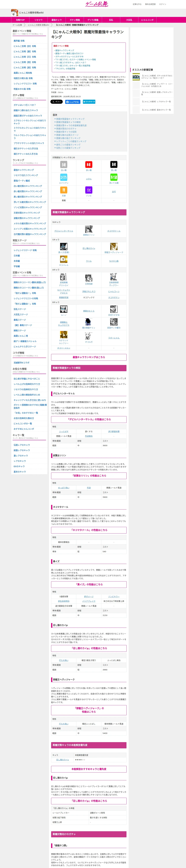Open the ネコマタドール link in the SS row
Viewport: 186px width, 868px height.
114,231
